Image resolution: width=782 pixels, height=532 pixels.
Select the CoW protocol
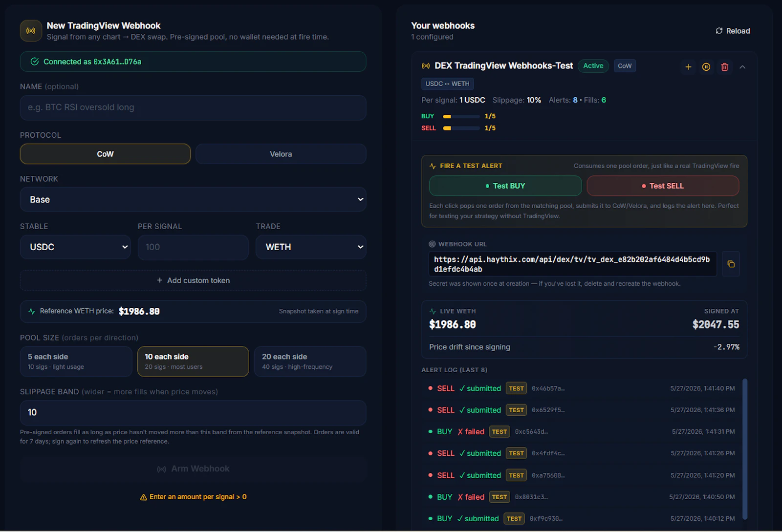pos(105,154)
